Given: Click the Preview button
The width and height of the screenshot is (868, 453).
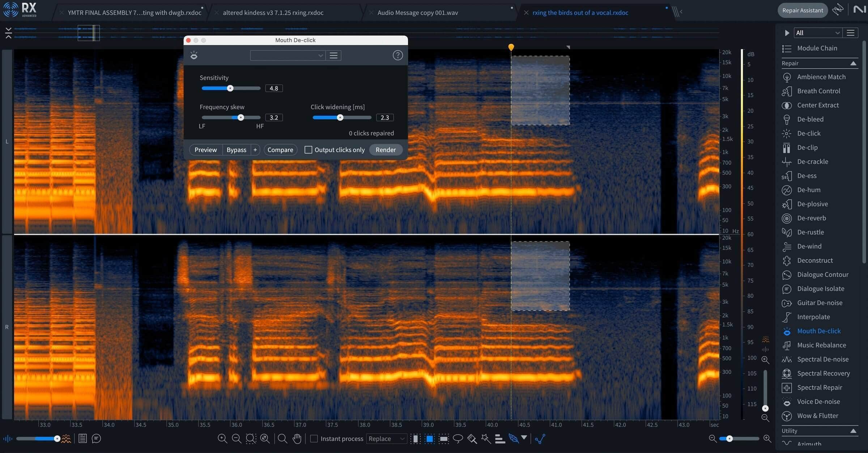Looking at the screenshot, I should click(205, 150).
